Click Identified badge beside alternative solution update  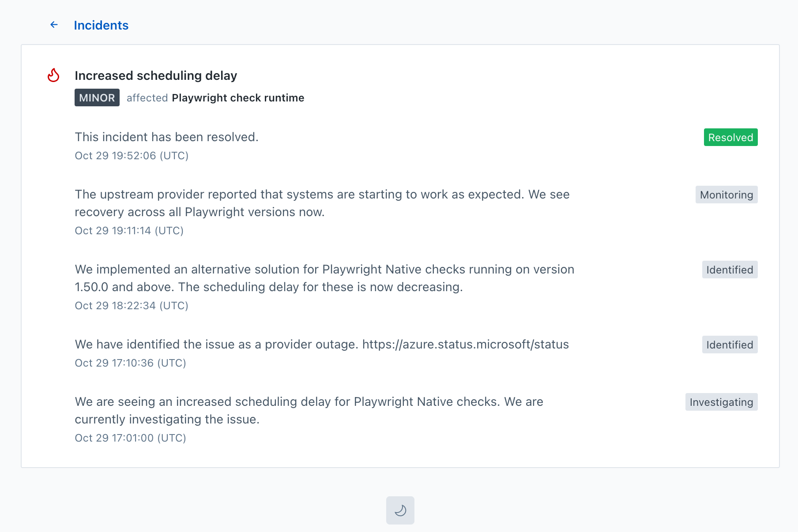(730, 270)
